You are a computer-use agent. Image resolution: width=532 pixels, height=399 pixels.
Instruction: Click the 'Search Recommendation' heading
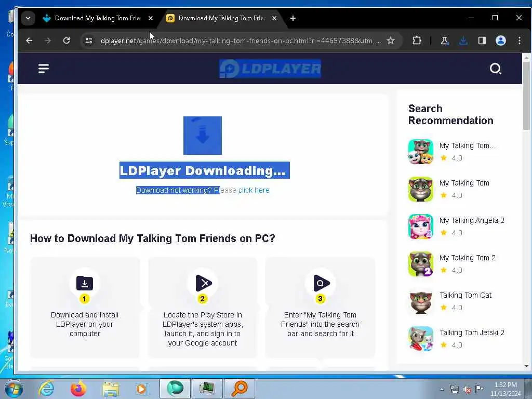point(450,114)
